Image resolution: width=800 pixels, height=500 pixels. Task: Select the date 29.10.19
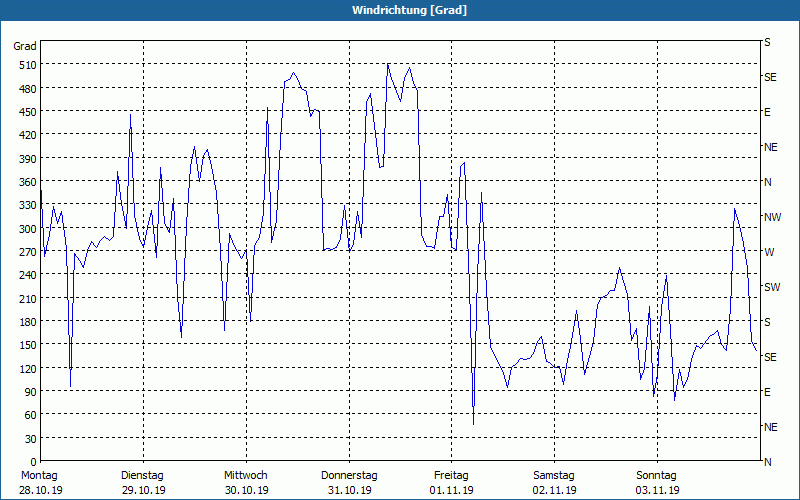(x=143, y=490)
